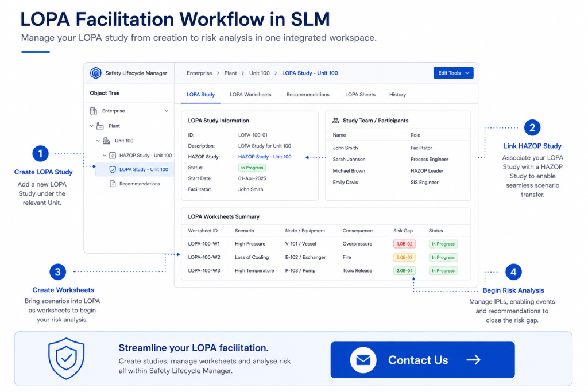
Task: Click the HAZOP Leader role cell
Action: [427, 171]
